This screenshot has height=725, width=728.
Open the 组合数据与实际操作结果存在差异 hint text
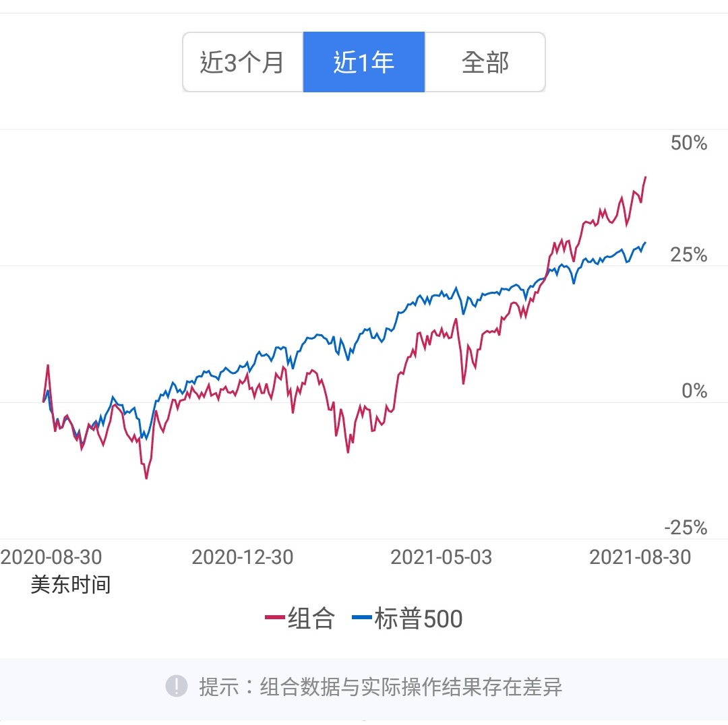coord(380,687)
